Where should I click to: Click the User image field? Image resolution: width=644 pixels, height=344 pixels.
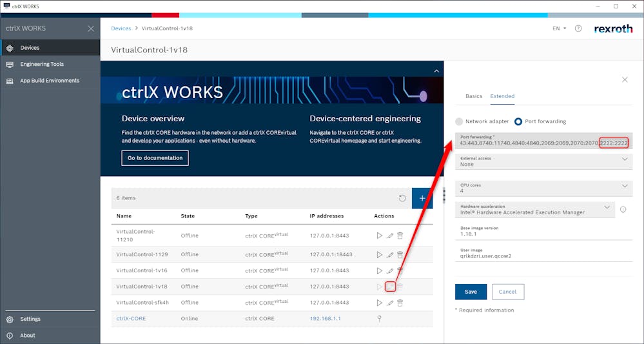[544, 253]
